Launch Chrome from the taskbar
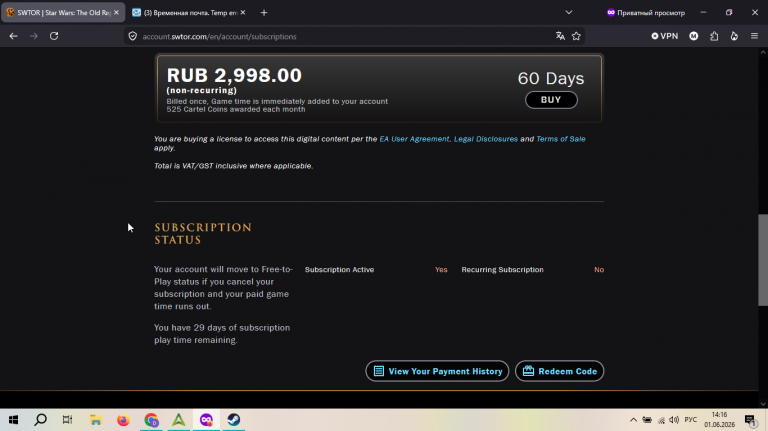Viewport: 768px width, 431px height. [x=151, y=420]
